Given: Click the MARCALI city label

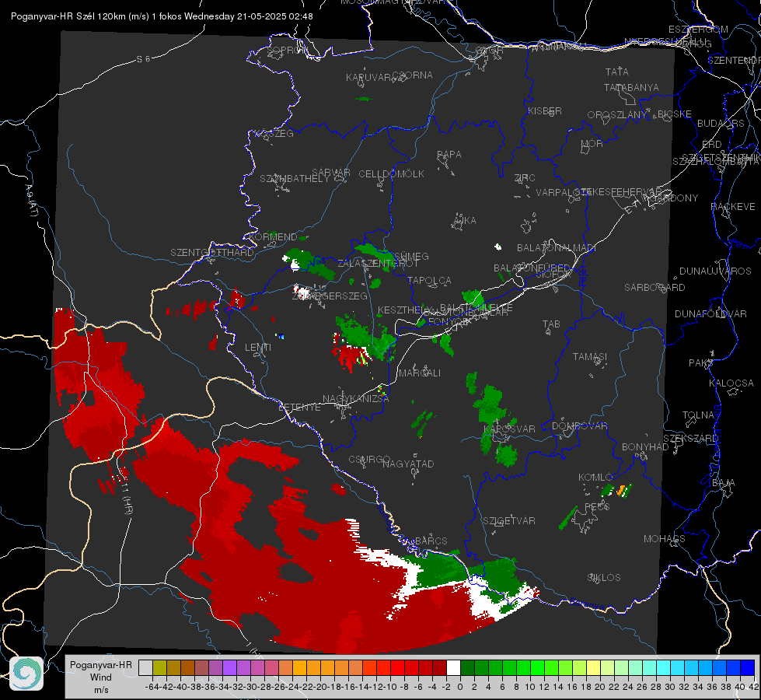Looking at the screenshot, I should [x=420, y=373].
